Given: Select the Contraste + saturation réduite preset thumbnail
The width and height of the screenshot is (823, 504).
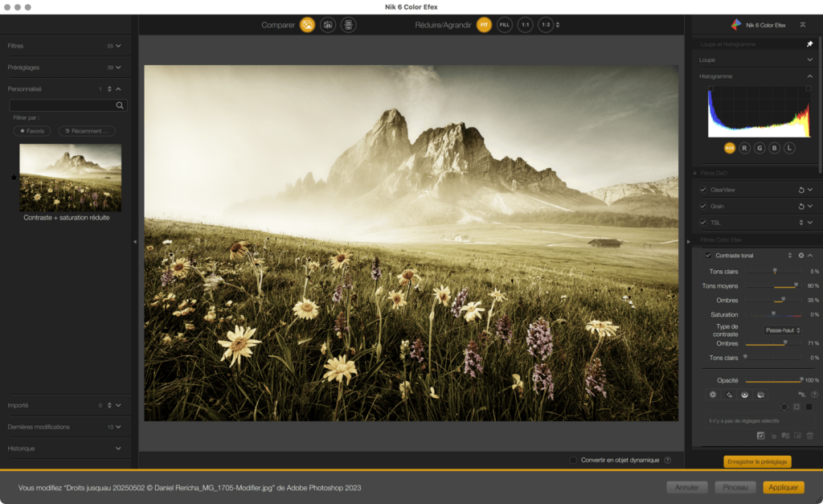Looking at the screenshot, I should click(x=71, y=178).
